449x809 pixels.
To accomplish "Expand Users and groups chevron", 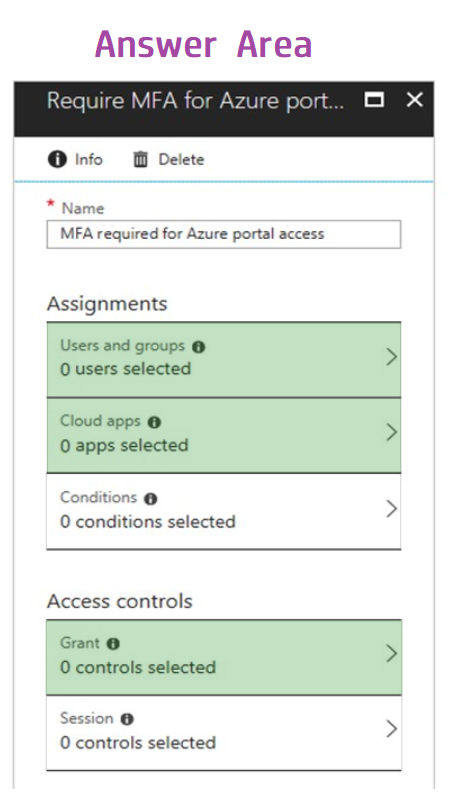I will (x=392, y=357).
